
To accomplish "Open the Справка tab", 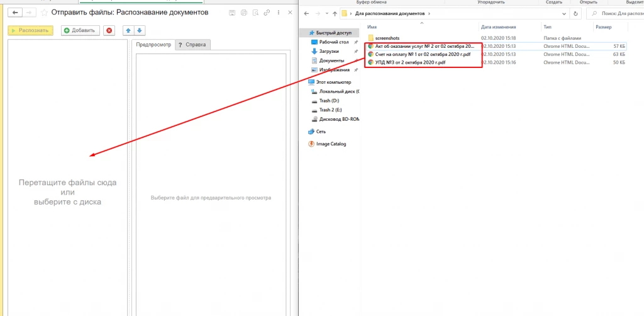I will [x=192, y=45].
